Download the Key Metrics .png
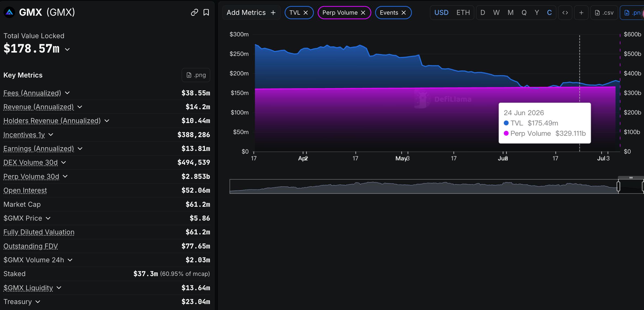This screenshot has width=644, height=310. [x=196, y=75]
